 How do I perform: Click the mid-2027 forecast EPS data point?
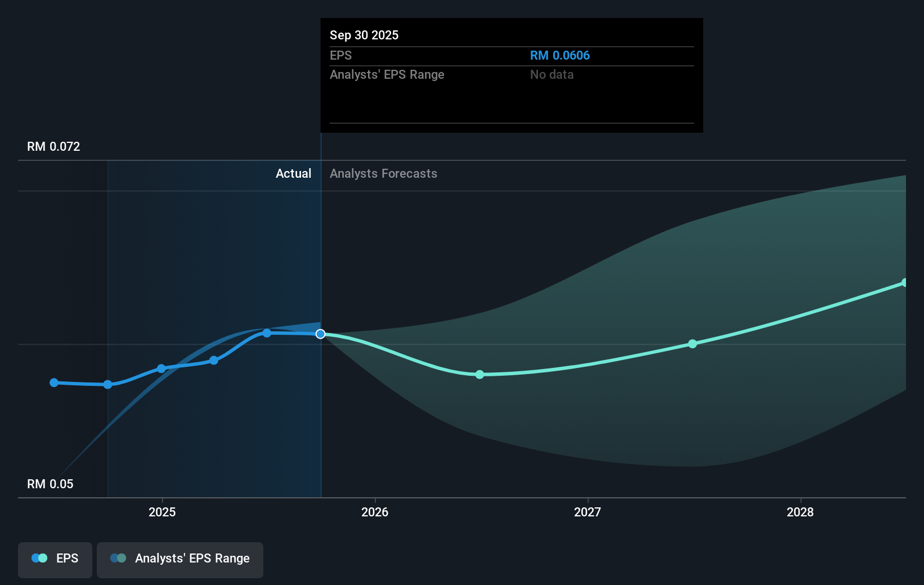693,344
